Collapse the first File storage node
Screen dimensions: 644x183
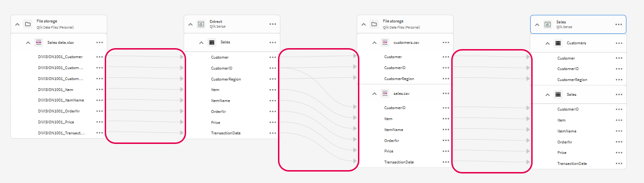click(x=17, y=24)
